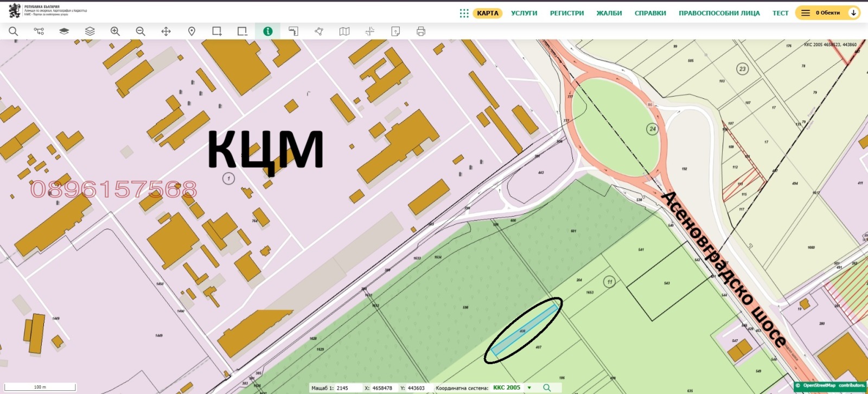The image size is (868, 394).
Task: Select the highlighted blue parcel 408
Action: tap(524, 331)
